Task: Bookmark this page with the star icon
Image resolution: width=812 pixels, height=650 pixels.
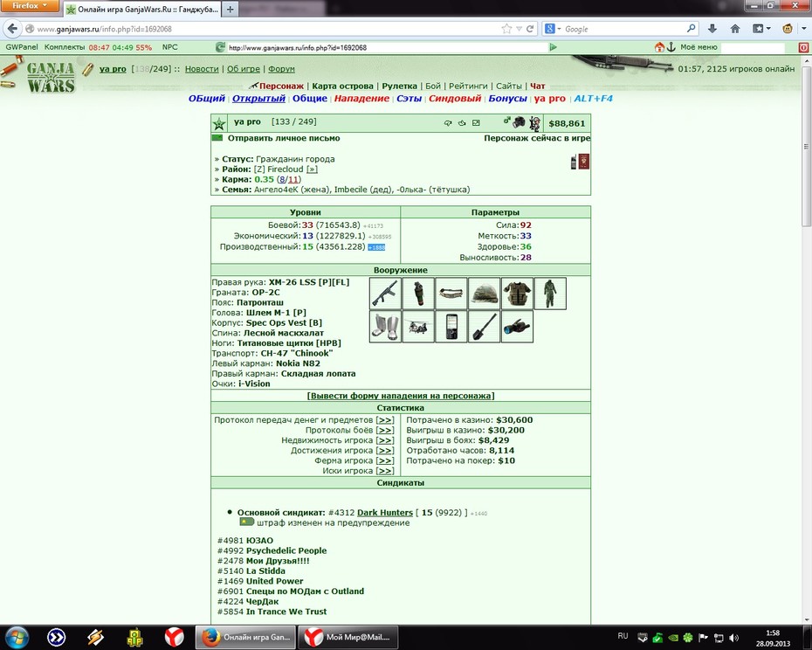Action: [x=506, y=29]
